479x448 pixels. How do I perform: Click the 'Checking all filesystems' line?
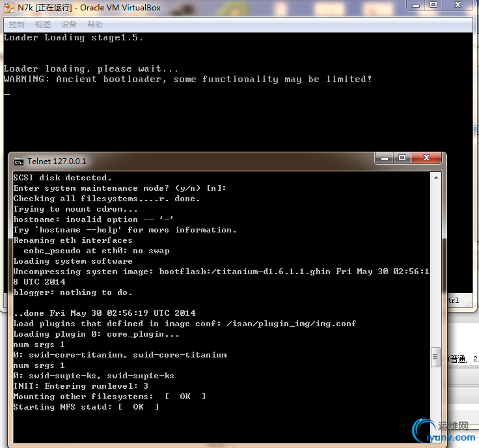(107, 199)
